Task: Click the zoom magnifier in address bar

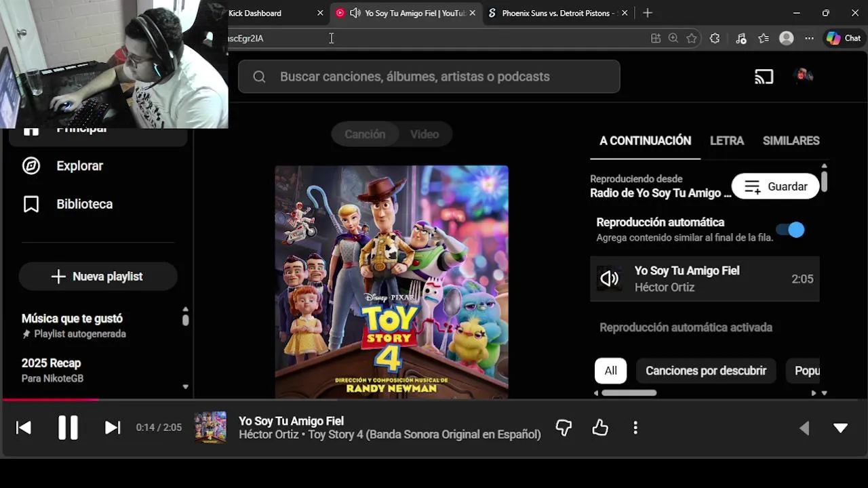Action: [673, 39]
